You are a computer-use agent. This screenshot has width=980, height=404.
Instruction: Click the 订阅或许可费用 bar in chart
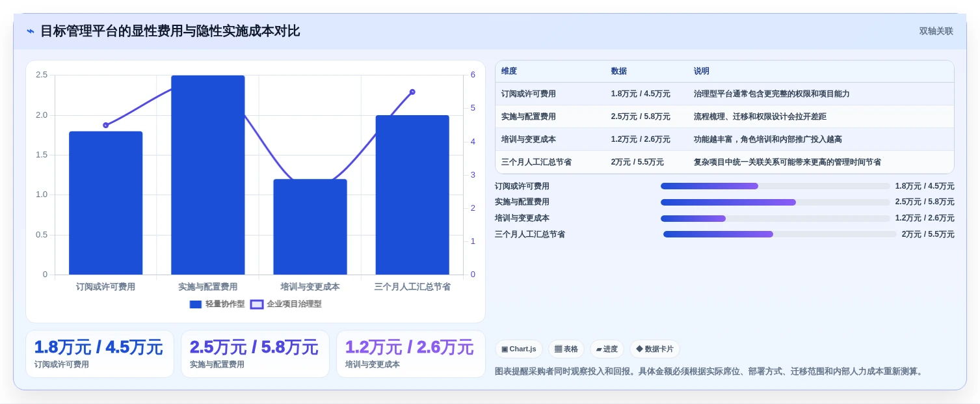(106, 203)
